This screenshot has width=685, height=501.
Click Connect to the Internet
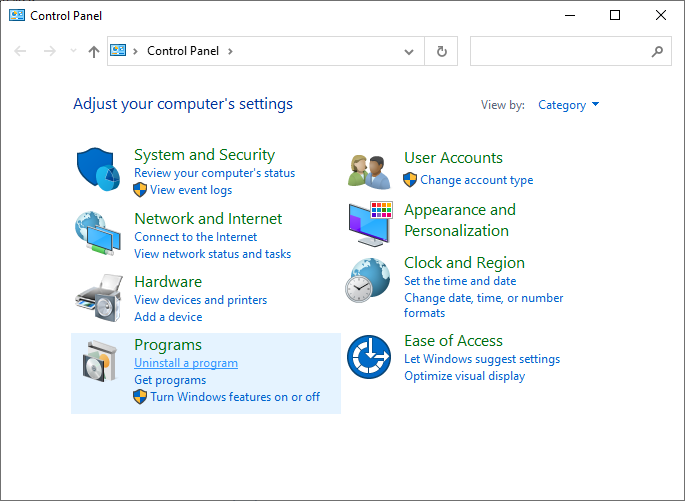coord(196,237)
